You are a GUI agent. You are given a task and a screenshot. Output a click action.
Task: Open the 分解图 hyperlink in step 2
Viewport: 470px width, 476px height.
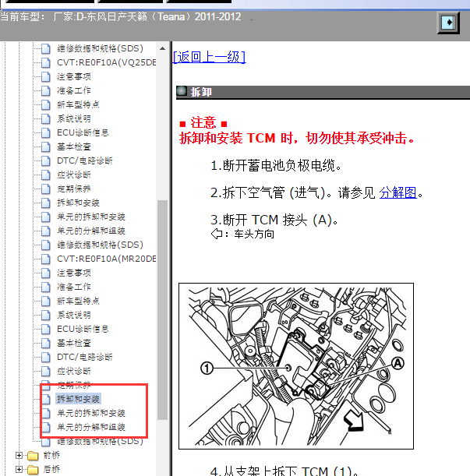(398, 192)
